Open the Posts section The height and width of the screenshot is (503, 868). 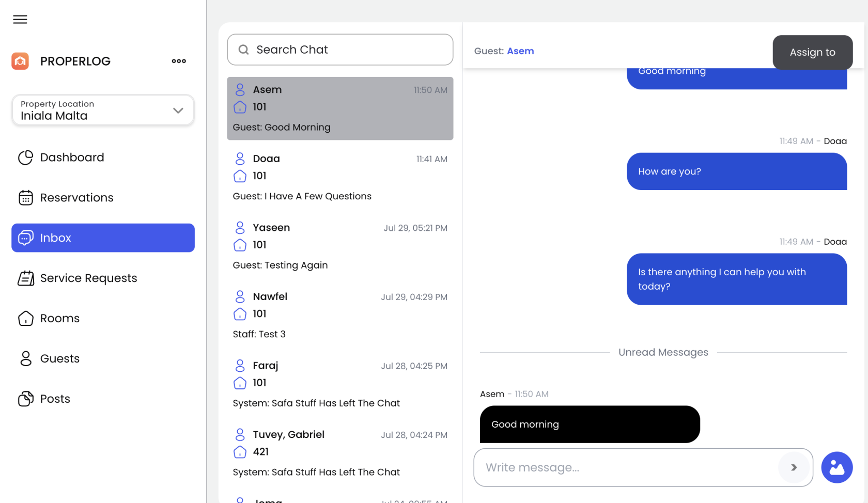[x=55, y=399]
